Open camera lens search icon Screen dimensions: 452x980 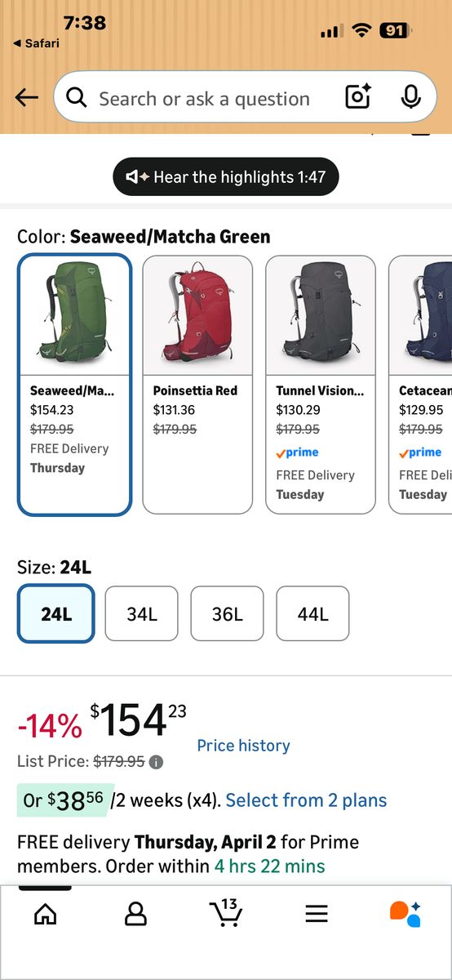[x=359, y=97]
